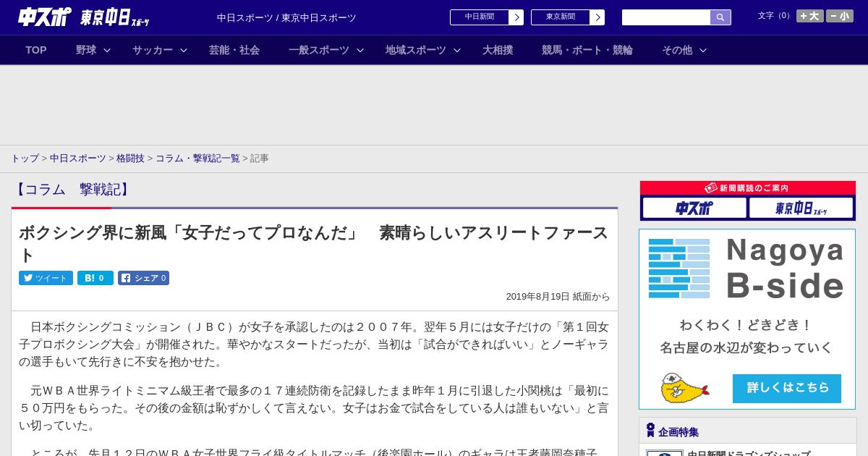Follow the コラム・撃戦記一覧 breadcrumb link
The image size is (868, 456).
pos(197,158)
